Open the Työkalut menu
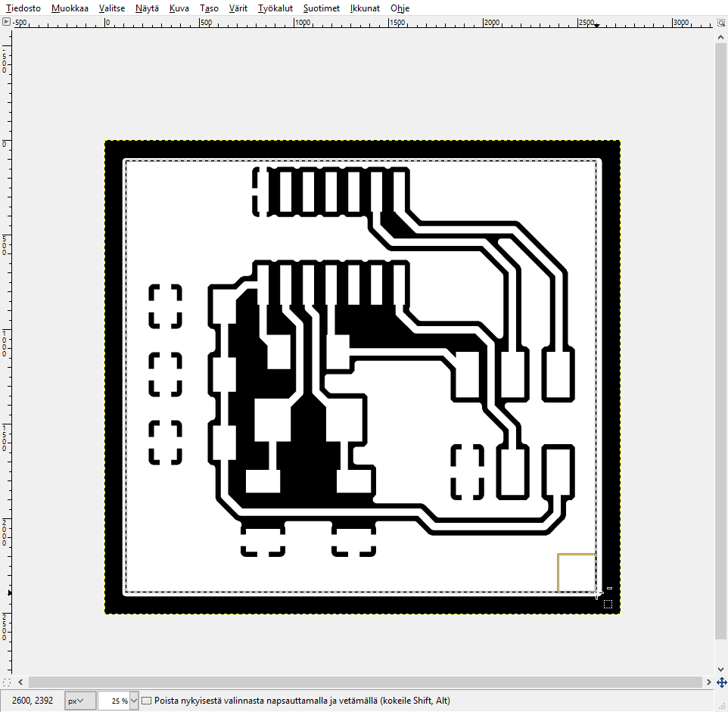The image size is (728, 712). [275, 8]
